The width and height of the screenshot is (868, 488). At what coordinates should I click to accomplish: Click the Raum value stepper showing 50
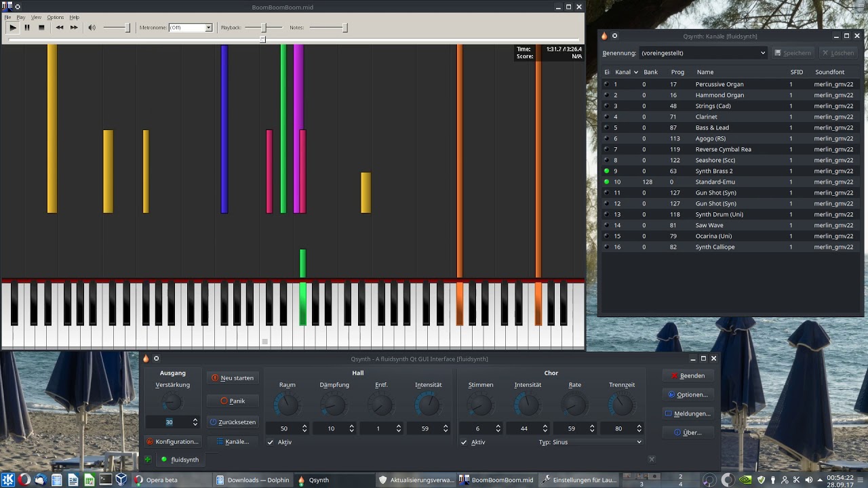pos(287,428)
